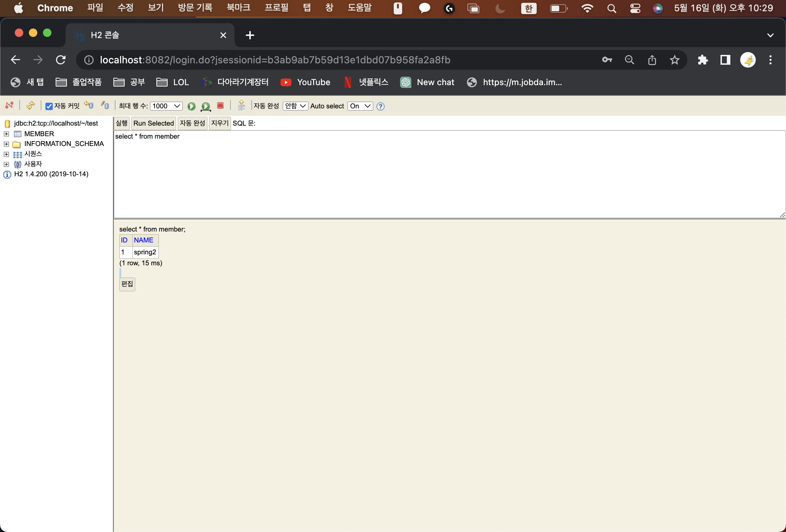This screenshot has height=532, width=786.
Task: Click the browser forward arrow
Action: (38, 60)
